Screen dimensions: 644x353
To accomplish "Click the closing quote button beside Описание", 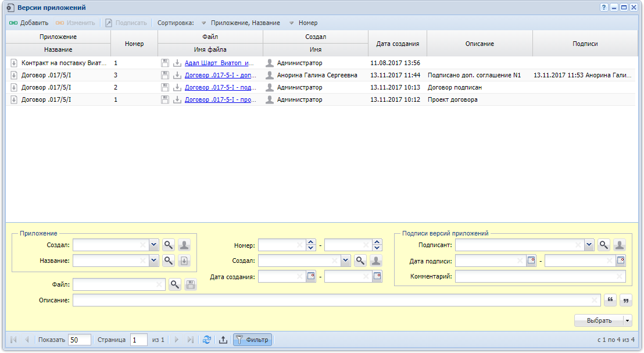I will [625, 301].
